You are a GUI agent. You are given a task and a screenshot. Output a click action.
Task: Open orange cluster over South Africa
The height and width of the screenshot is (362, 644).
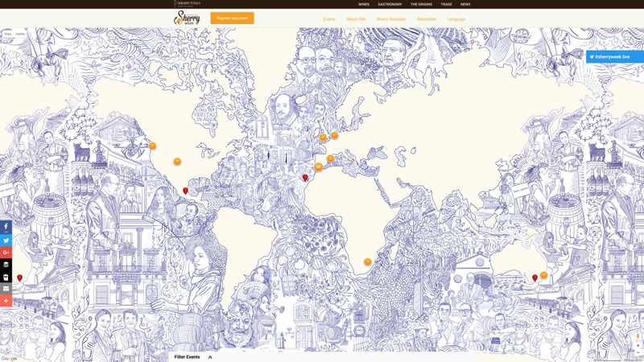tap(368, 262)
